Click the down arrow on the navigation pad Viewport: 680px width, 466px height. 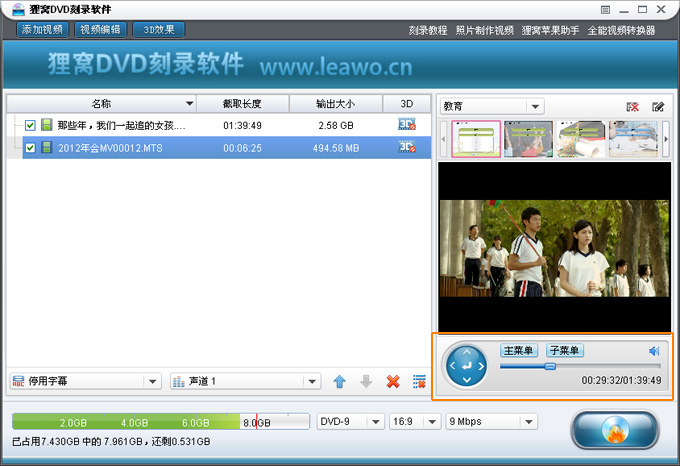click(x=467, y=380)
